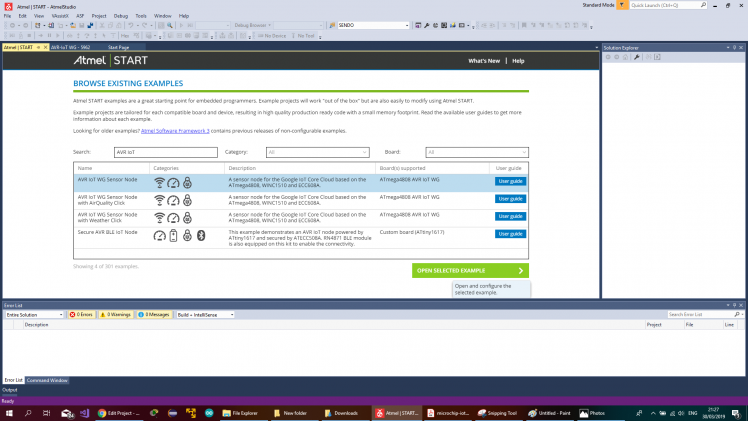Open the Debug menu
Screen dimensions: 748x421
(x=120, y=16)
